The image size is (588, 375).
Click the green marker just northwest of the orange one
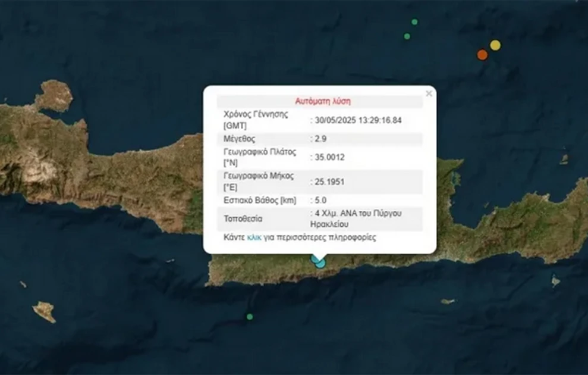[x=407, y=36]
